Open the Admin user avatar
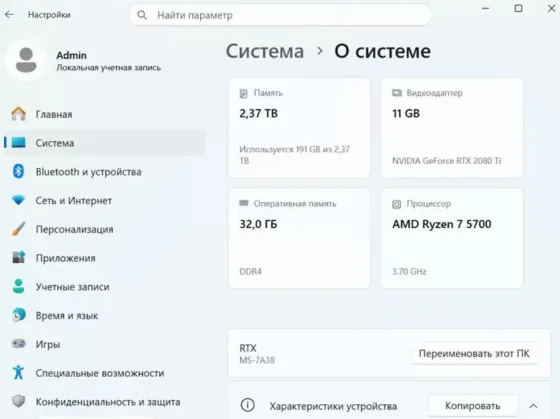The width and height of the screenshot is (560, 419). (x=26, y=60)
